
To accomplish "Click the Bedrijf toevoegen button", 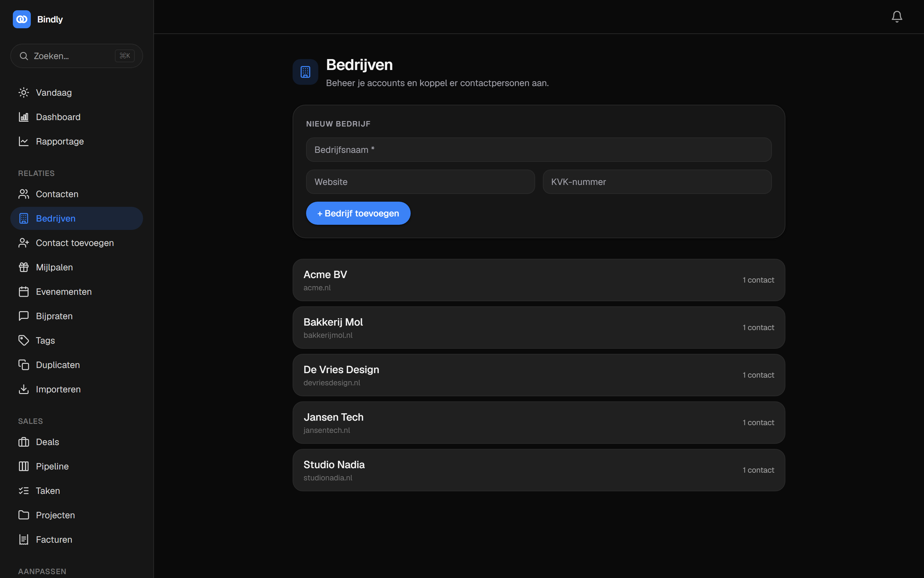I will click(358, 213).
